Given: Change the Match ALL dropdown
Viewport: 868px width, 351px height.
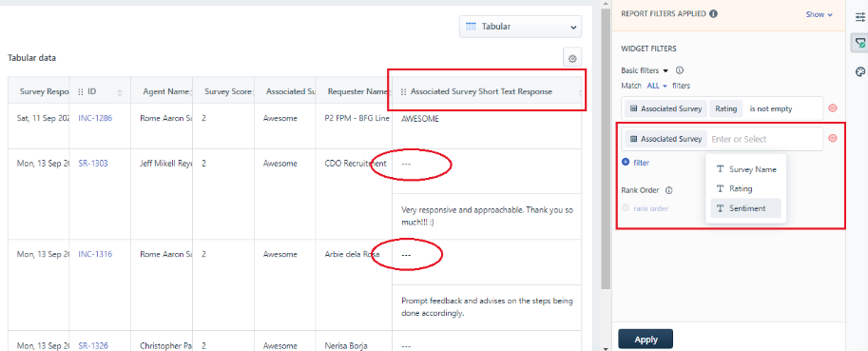Looking at the screenshot, I should [x=657, y=86].
